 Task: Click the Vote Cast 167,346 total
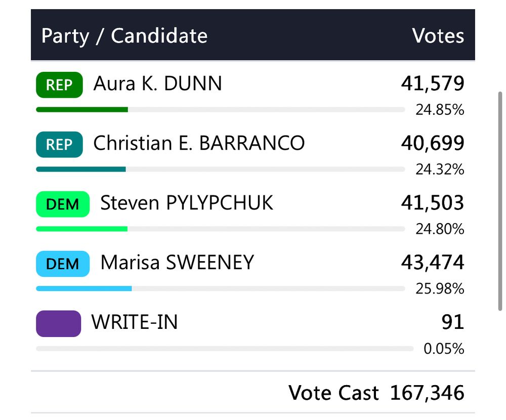coord(376,393)
